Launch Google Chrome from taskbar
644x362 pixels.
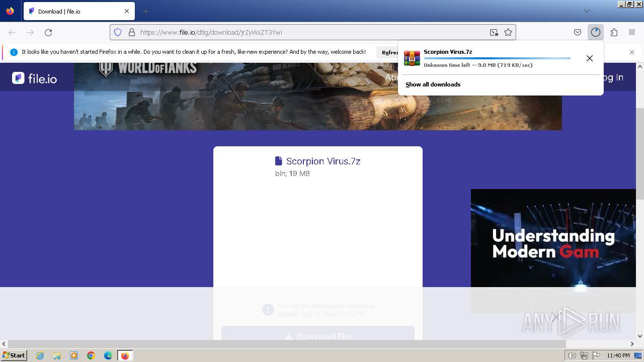91,355
